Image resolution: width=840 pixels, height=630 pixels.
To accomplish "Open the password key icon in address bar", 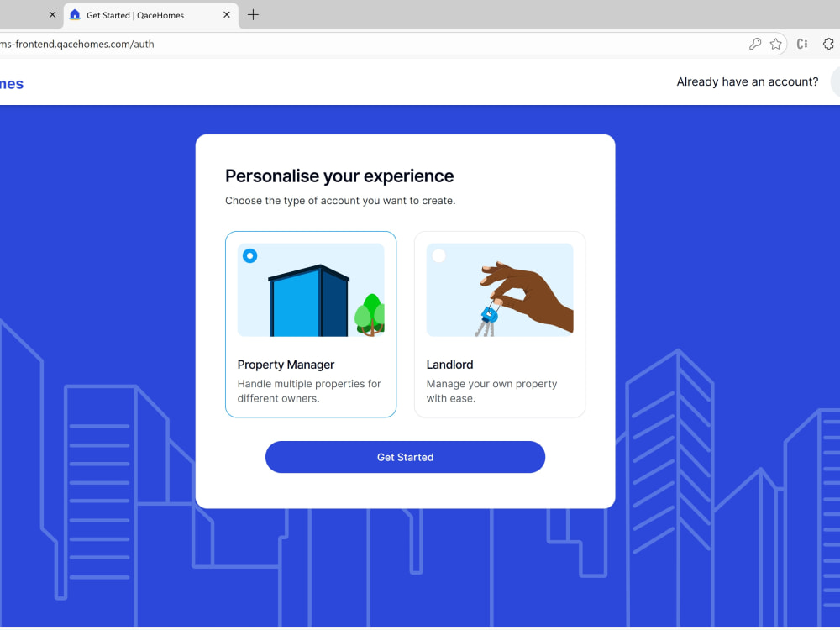I will click(755, 44).
